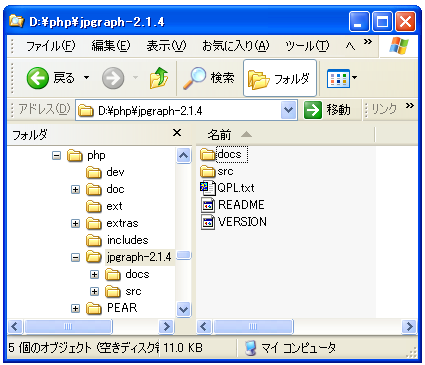Click the dev folder icon in tree
Image resolution: width=425 pixels, height=365 pixels.
[94, 173]
